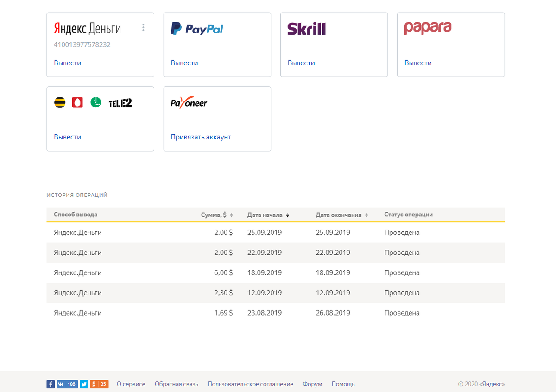
Task: Open the Yandex Money card options menu
Action: click(x=143, y=28)
